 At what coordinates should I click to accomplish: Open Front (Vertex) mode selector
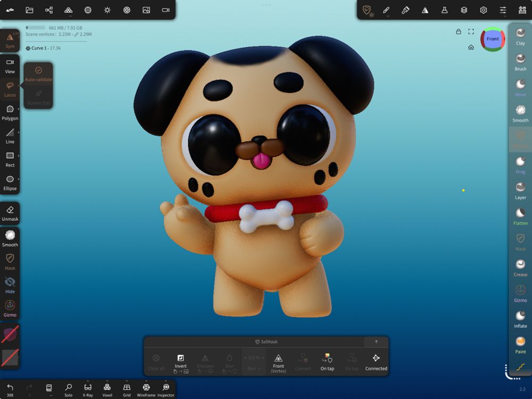(278, 363)
